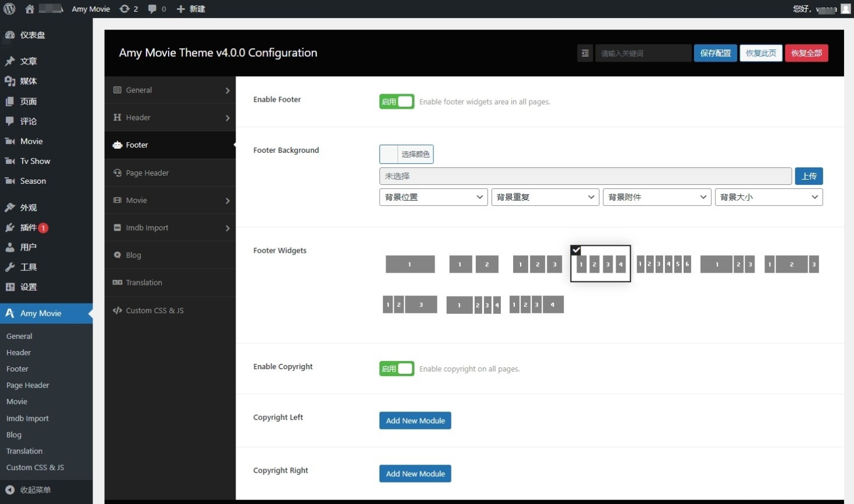Screen dimensions: 854x504
Task: Open Custom CSS & JS submenu item
Action: [x=35, y=467]
